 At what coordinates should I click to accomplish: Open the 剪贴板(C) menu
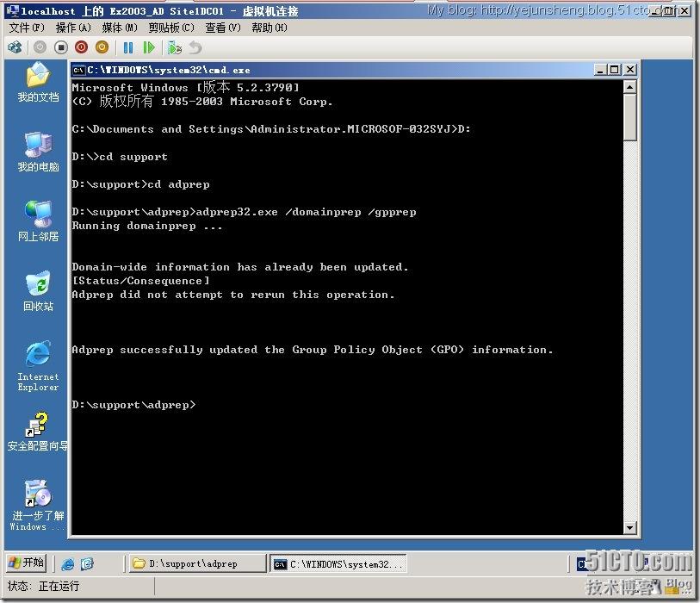[171, 28]
